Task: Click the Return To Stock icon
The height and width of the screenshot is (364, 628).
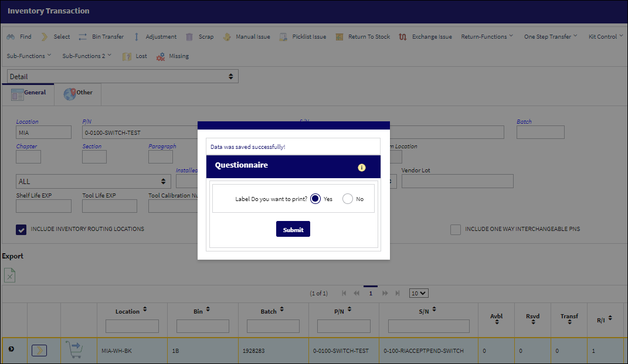Action: (340, 37)
